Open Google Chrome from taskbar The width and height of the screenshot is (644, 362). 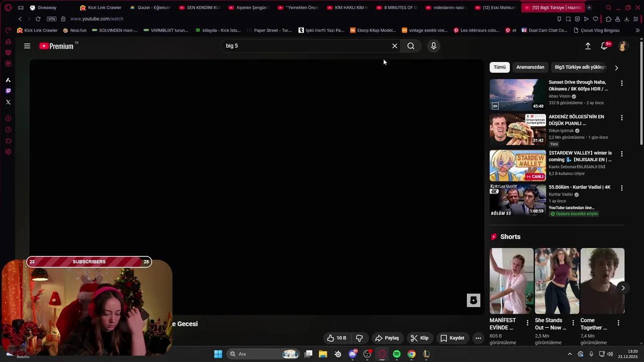(x=412, y=354)
